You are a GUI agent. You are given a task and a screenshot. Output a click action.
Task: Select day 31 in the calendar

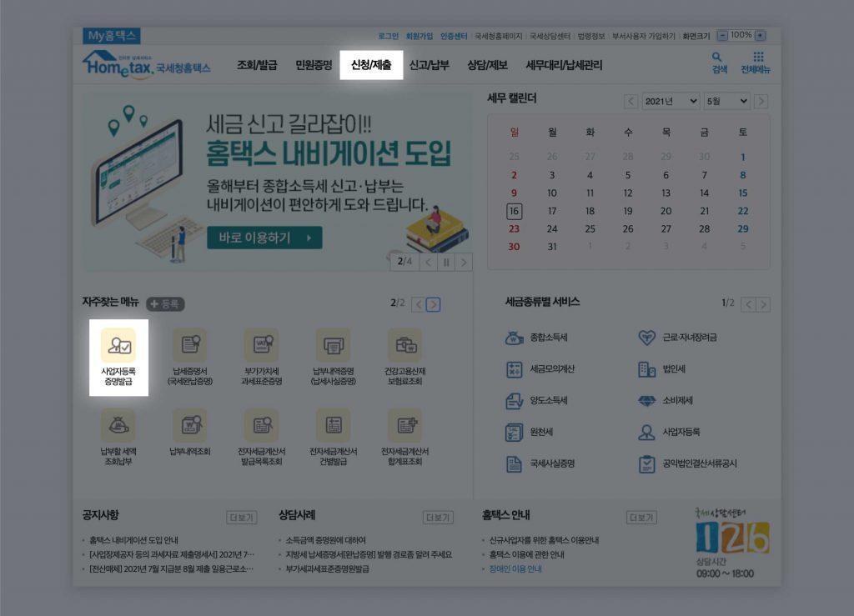click(x=552, y=247)
